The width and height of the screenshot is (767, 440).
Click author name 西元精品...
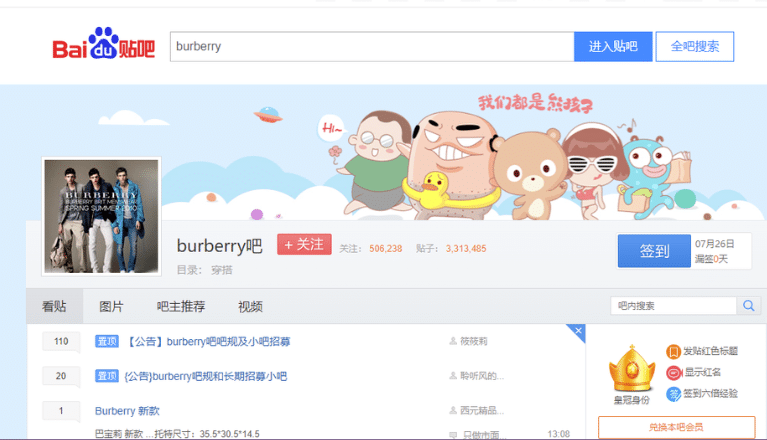tap(482, 410)
